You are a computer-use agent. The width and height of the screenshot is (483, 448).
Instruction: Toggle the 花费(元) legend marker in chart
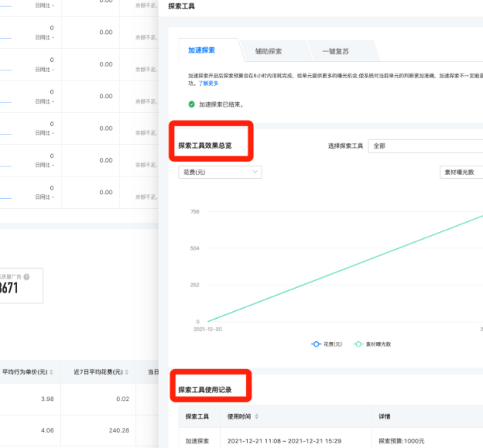pyautogui.click(x=316, y=344)
